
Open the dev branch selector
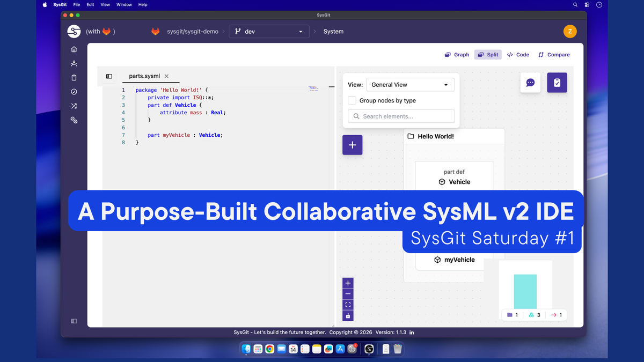pos(269,32)
